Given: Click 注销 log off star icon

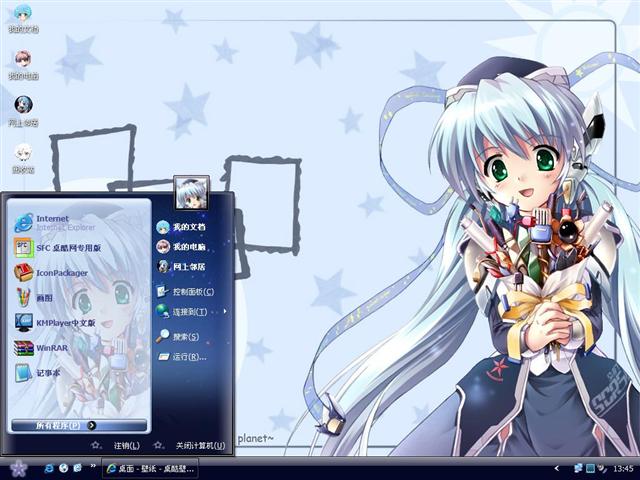Looking at the screenshot, I should pyautogui.click(x=96, y=445).
